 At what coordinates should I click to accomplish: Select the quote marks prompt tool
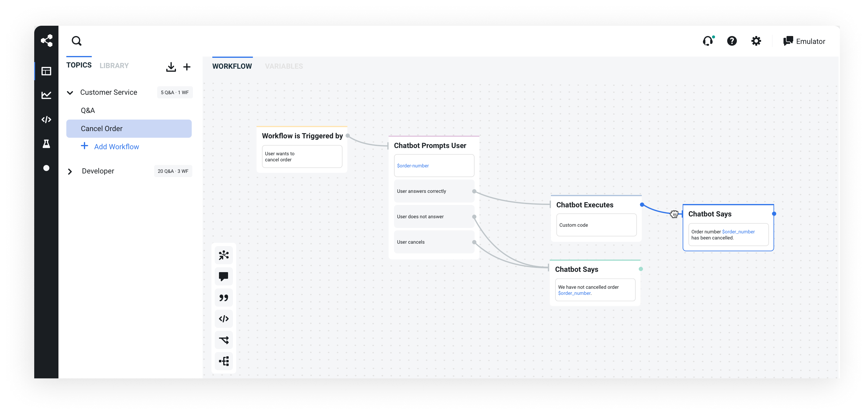pyautogui.click(x=224, y=298)
